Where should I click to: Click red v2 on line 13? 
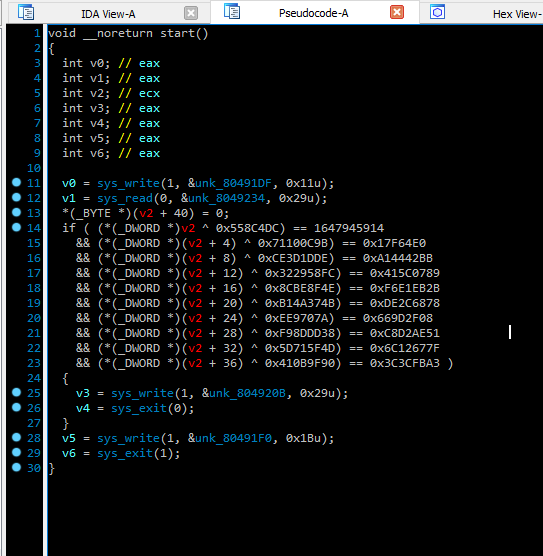(x=146, y=213)
